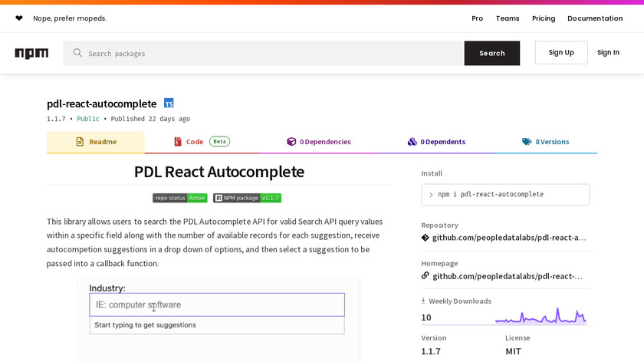This screenshot has height=362, width=644.
Task: Click the heart icon in top bar
Action: [x=19, y=18]
